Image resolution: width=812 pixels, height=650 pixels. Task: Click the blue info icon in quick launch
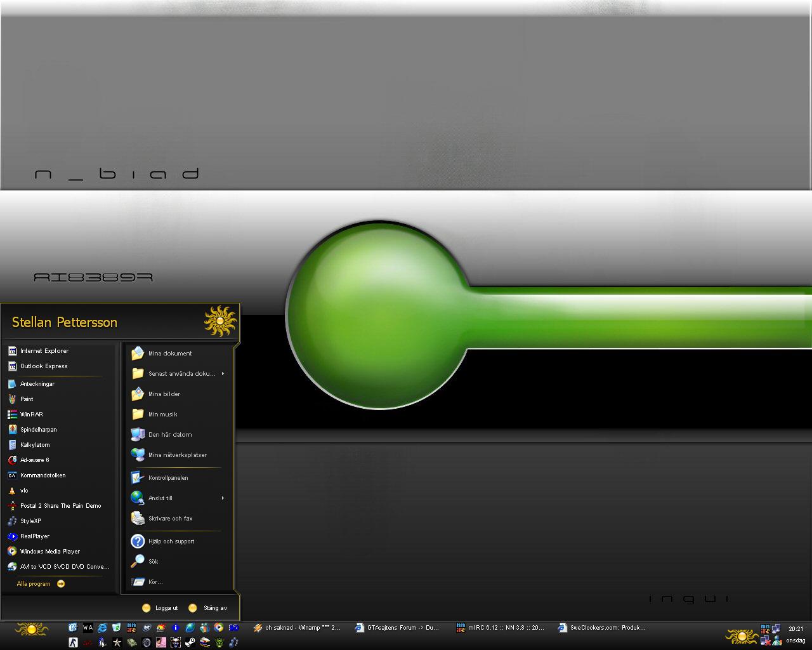176,628
